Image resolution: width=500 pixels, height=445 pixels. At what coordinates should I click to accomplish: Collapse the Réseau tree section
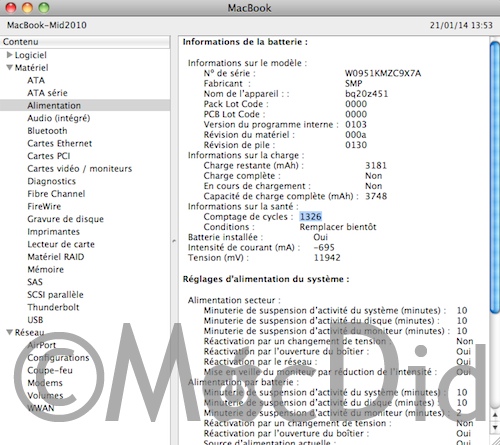tap(10, 332)
